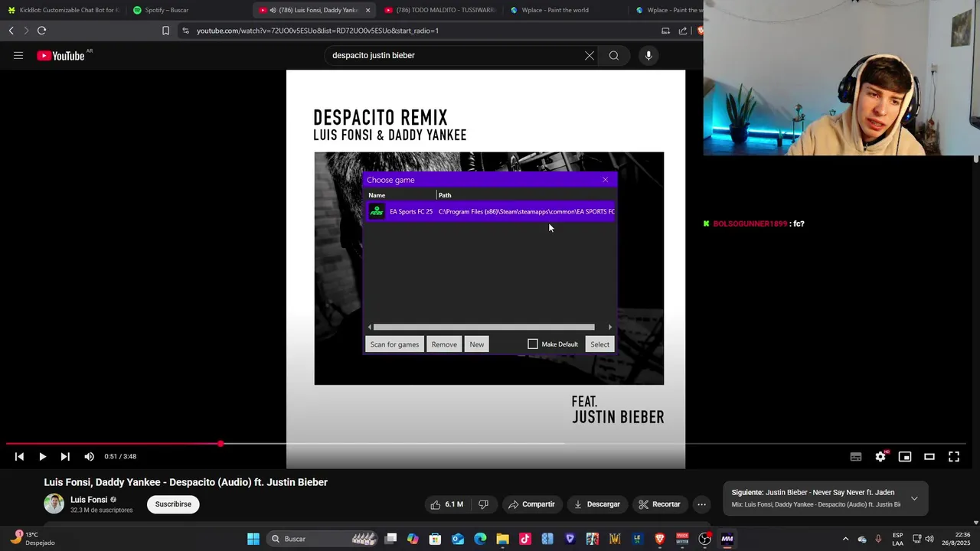Go to the YouTube home logo

point(60,56)
